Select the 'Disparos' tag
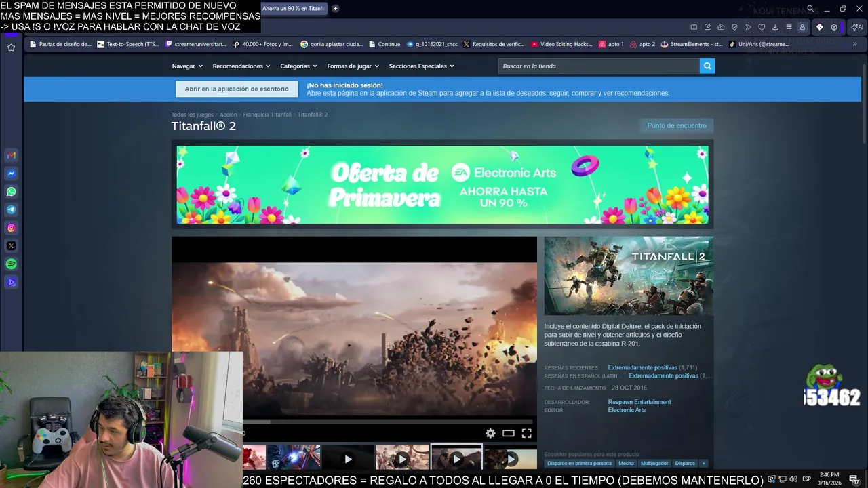 point(685,464)
